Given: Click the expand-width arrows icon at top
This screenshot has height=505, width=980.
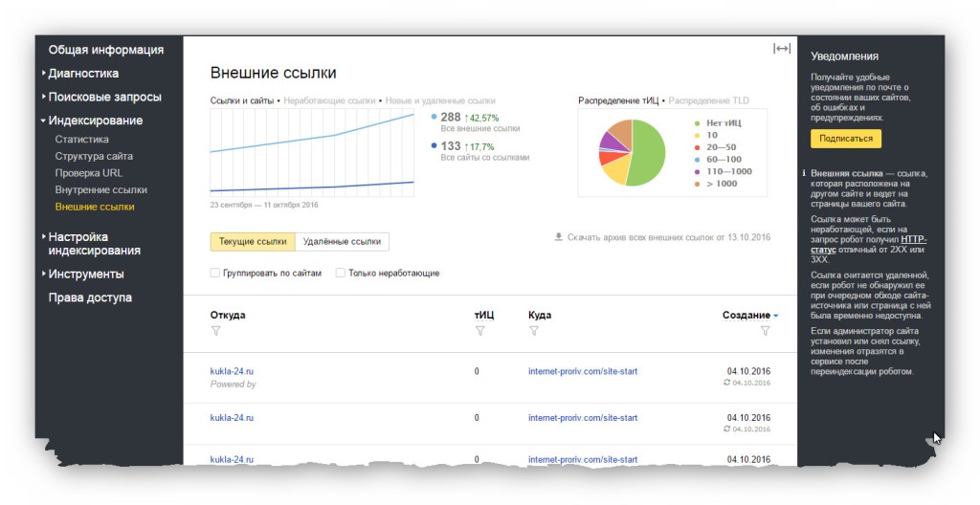Looking at the screenshot, I should tap(781, 49).
